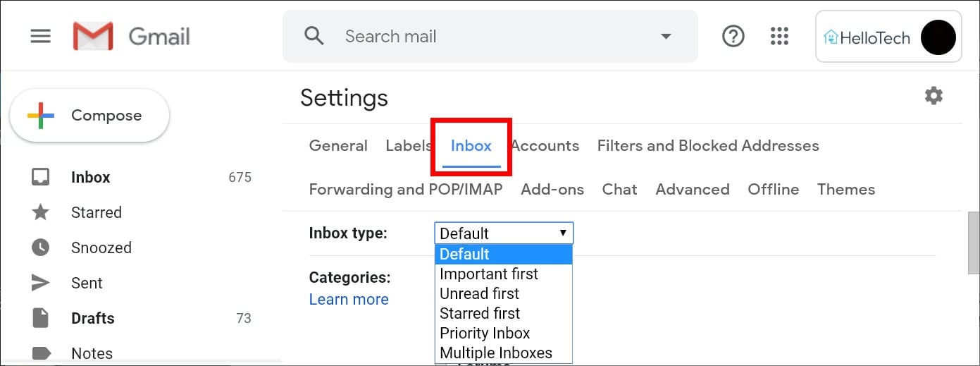Click the vertical scrollbar thumb
This screenshot has height=366, width=980.
click(x=973, y=242)
